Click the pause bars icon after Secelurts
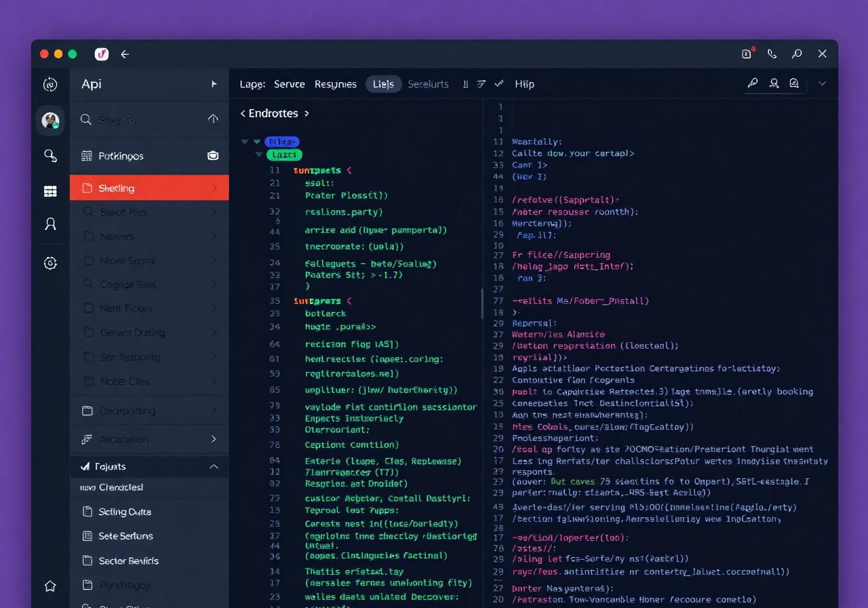 [465, 84]
